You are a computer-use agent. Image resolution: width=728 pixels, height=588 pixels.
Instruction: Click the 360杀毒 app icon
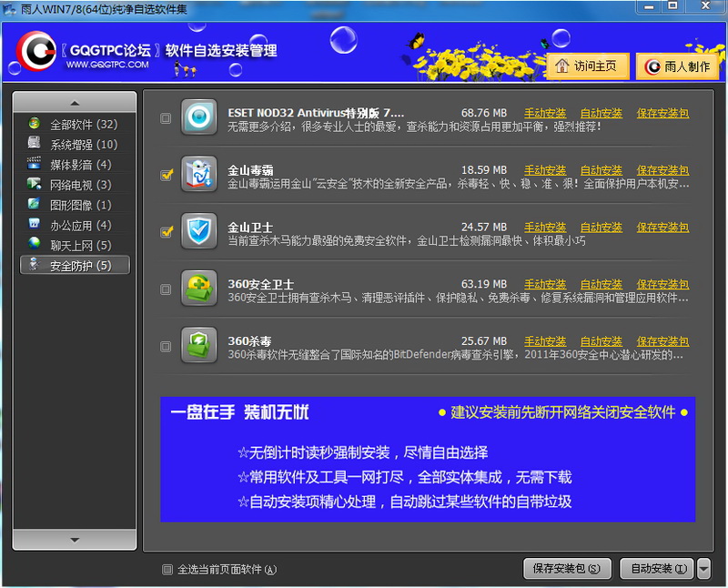pyautogui.click(x=198, y=346)
